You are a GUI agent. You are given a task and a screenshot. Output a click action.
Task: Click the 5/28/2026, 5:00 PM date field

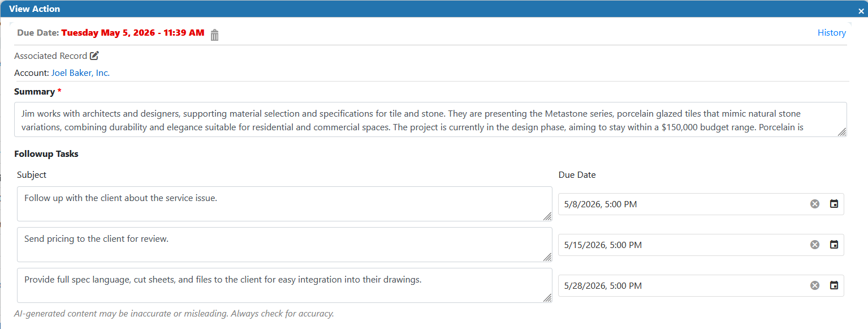tap(701, 285)
